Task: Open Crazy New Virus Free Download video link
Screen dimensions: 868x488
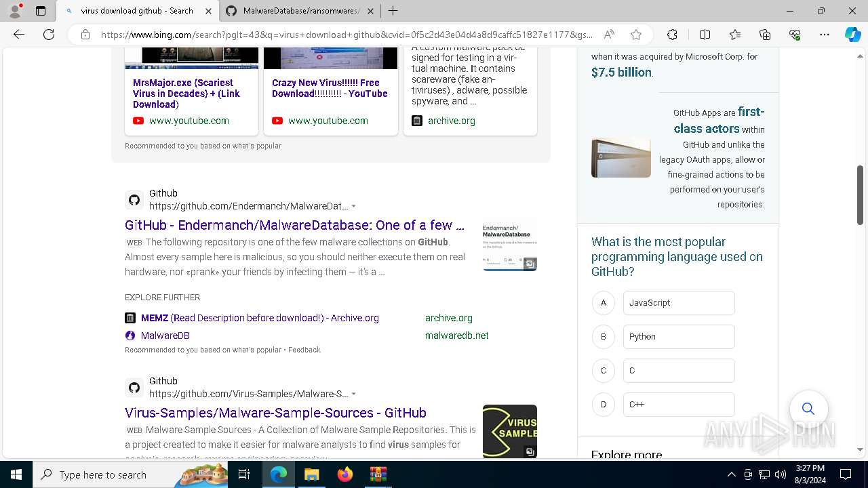Action: click(x=330, y=88)
